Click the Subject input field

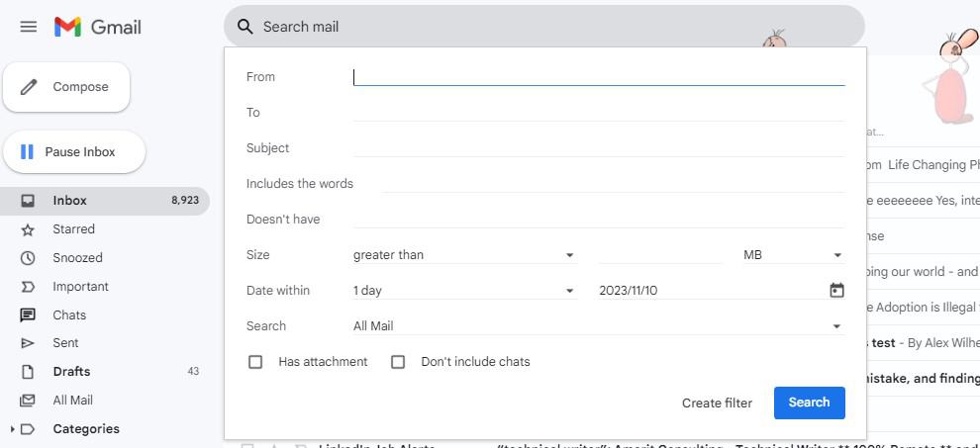coord(598,148)
